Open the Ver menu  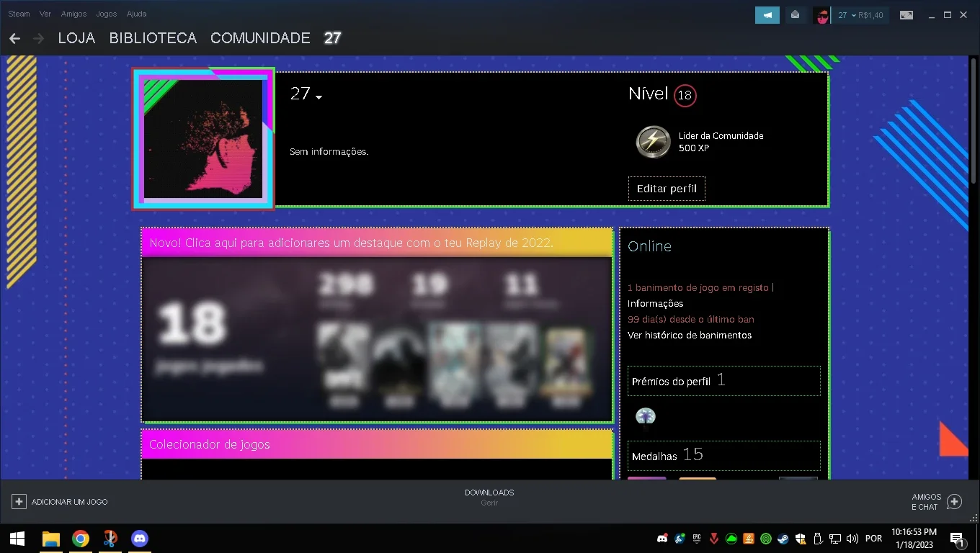pos(45,14)
